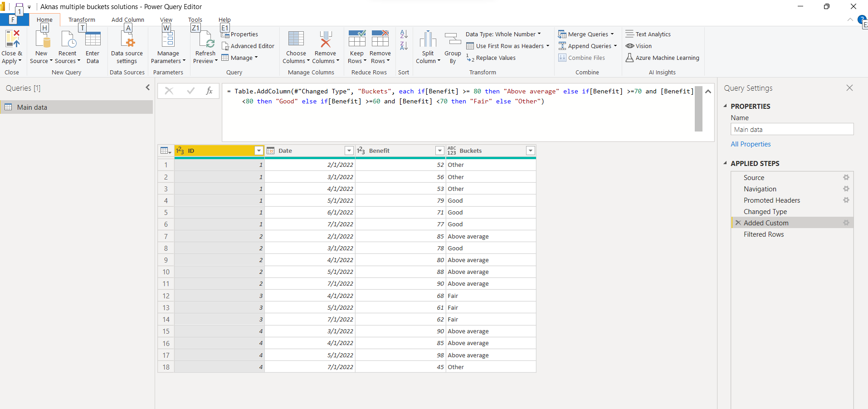Open the Manage query dropdown
The image size is (868, 409).
pyautogui.click(x=239, y=58)
